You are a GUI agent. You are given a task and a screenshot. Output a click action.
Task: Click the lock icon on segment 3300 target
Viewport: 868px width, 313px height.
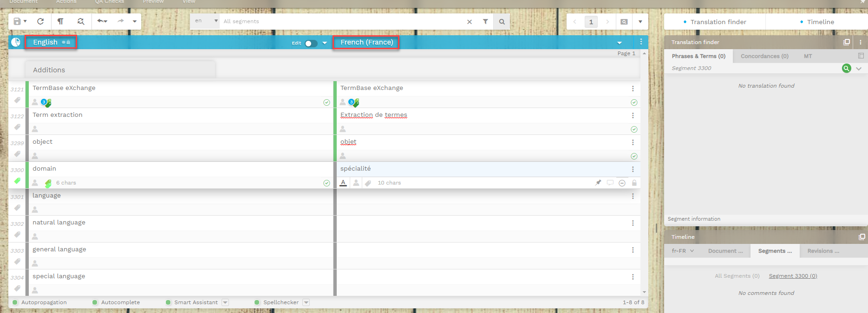(x=634, y=183)
